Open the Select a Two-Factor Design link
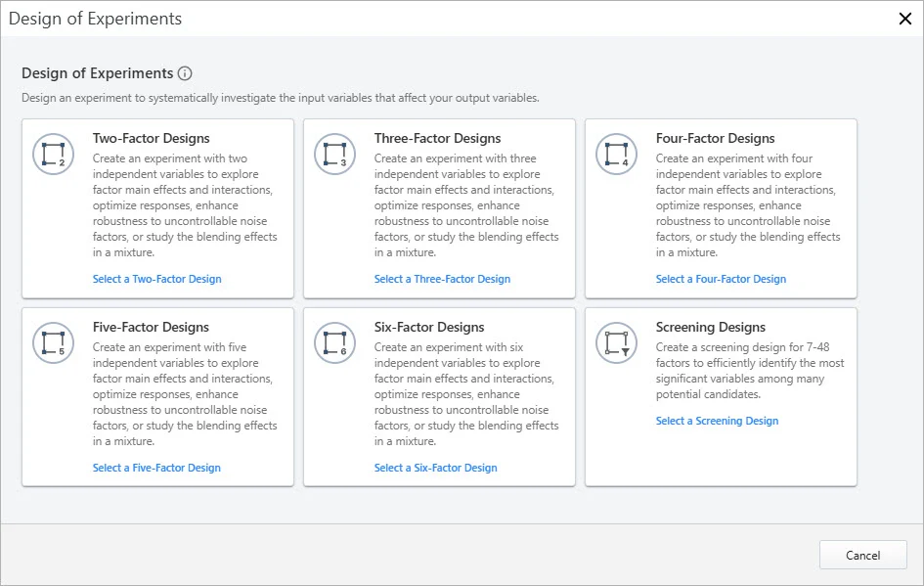The height and width of the screenshot is (586, 924). pos(156,279)
